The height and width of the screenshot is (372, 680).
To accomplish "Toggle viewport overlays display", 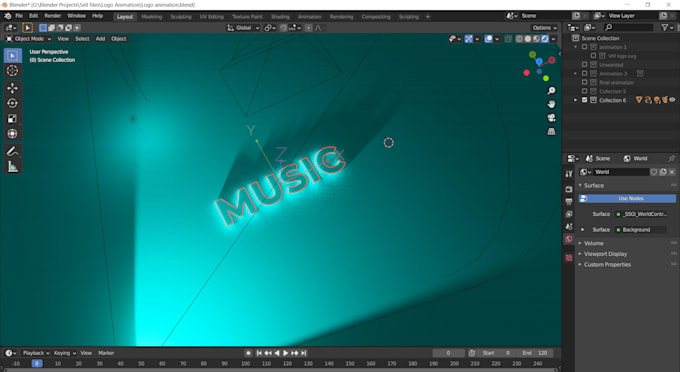I will tap(489, 39).
